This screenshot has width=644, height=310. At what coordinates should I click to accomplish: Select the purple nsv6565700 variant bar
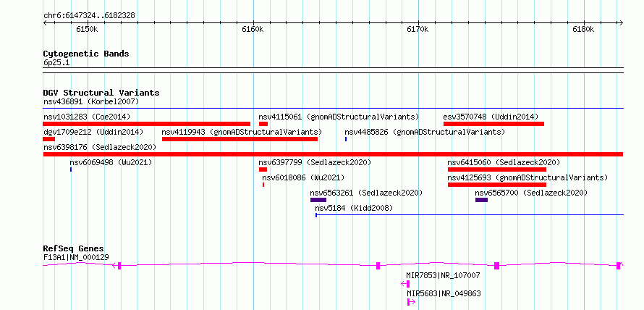(x=481, y=200)
